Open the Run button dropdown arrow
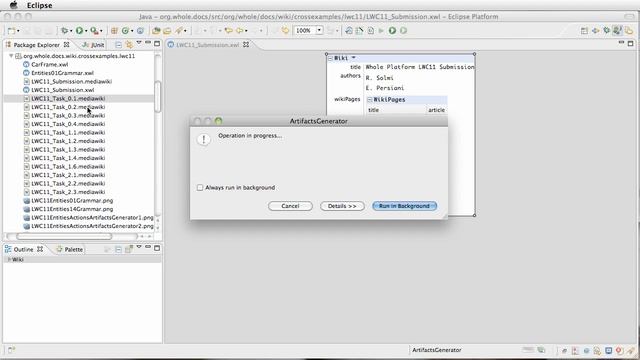Viewport: 640px width, 360px height. (x=86, y=31)
